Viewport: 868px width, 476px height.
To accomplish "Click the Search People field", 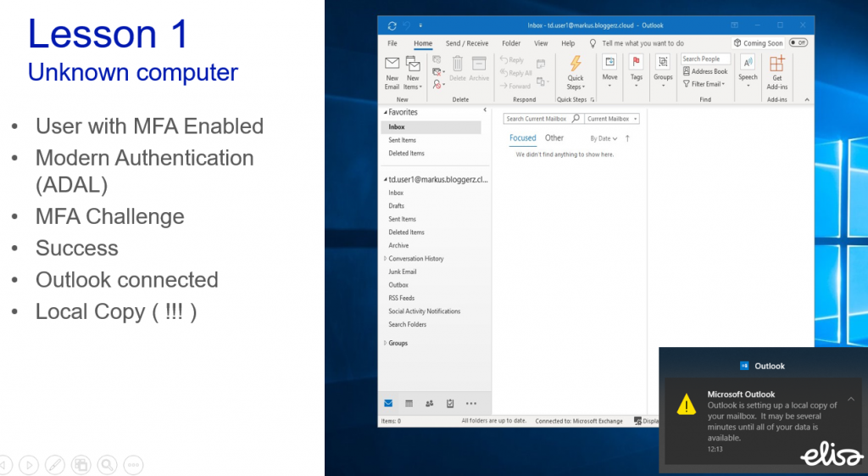I will [705, 59].
